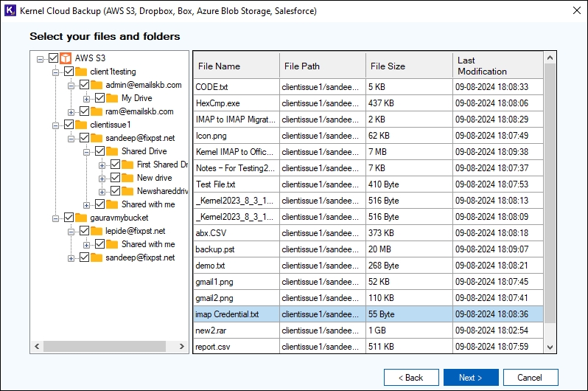Click the lepide@fixpst.net folder icon
This screenshot has height=391, width=588.
[x=97, y=231]
